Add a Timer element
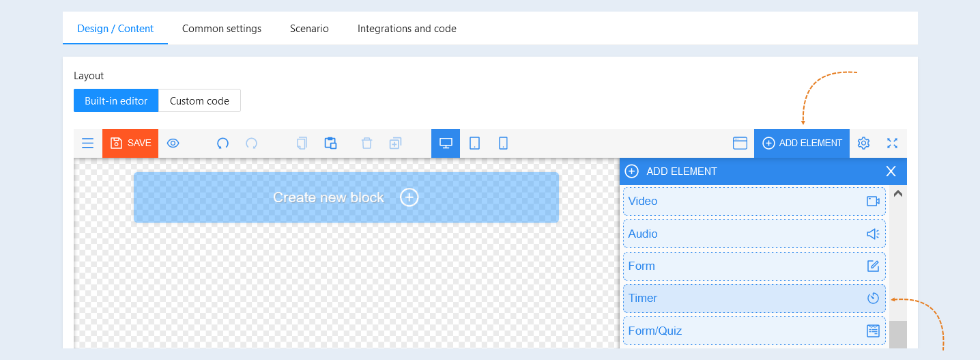The width and height of the screenshot is (980, 360). (x=754, y=298)
